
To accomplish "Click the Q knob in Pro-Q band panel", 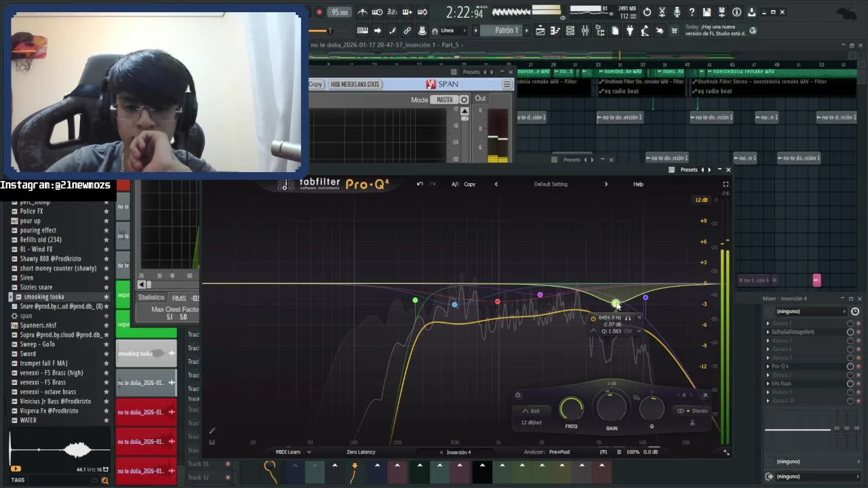I will point(652,407).
